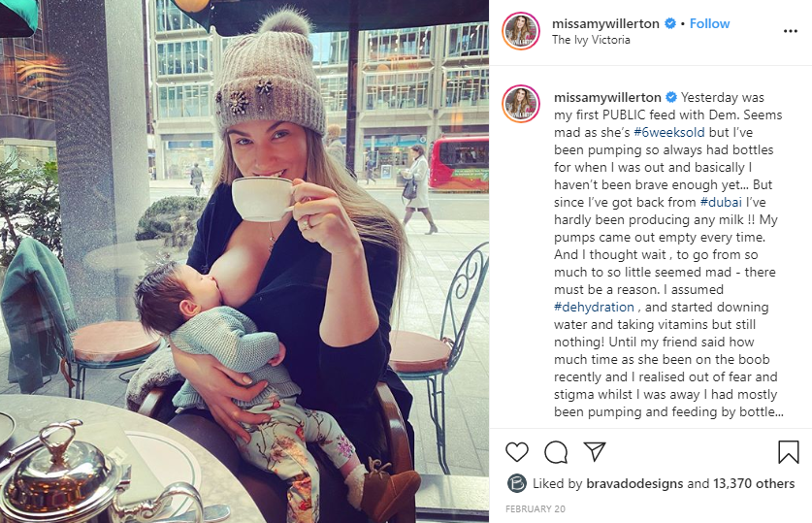Save post with bookmark icon
Screen dimensions: 812x523
(788, 452)
